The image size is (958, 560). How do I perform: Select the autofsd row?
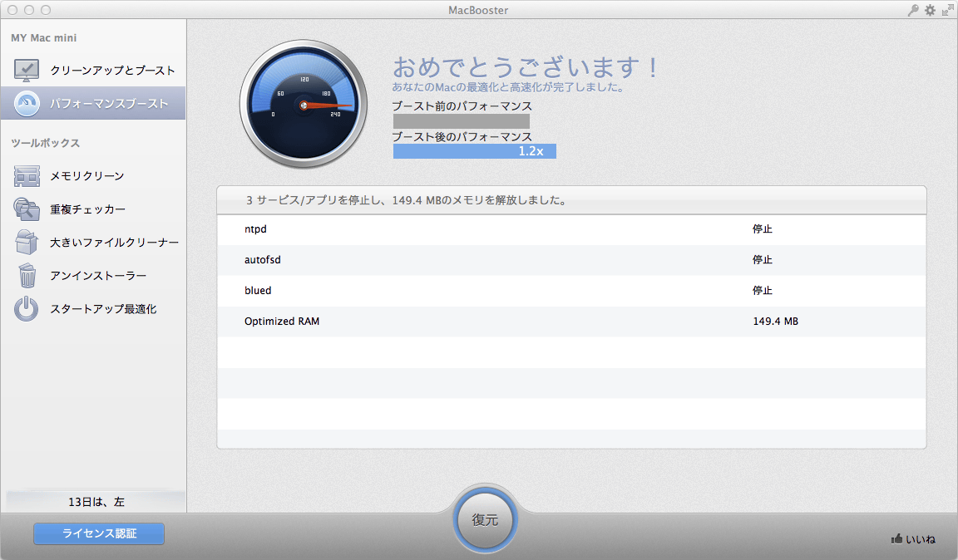(x=571, y=260)
